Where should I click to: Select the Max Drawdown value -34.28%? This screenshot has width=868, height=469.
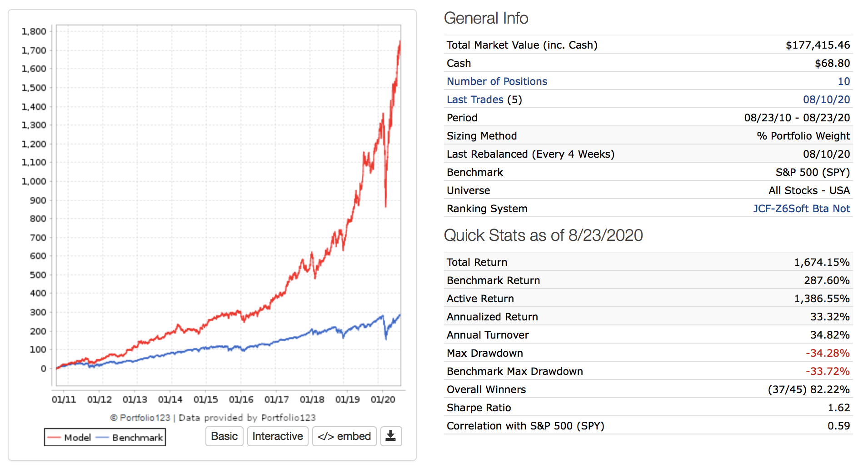[x=828, y=353]
